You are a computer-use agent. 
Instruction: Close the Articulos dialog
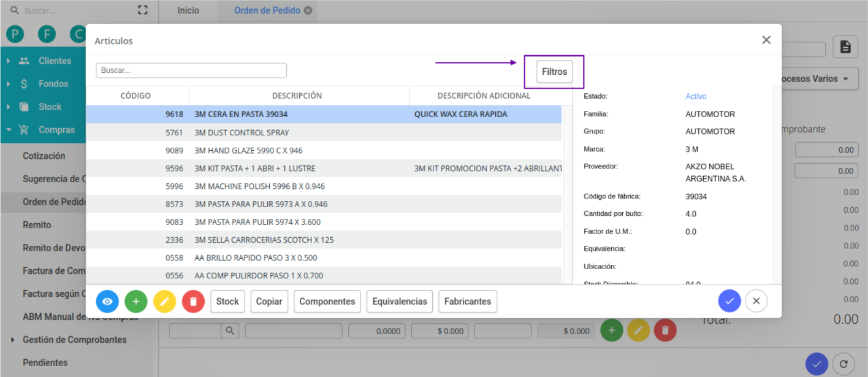pos(766,40)
